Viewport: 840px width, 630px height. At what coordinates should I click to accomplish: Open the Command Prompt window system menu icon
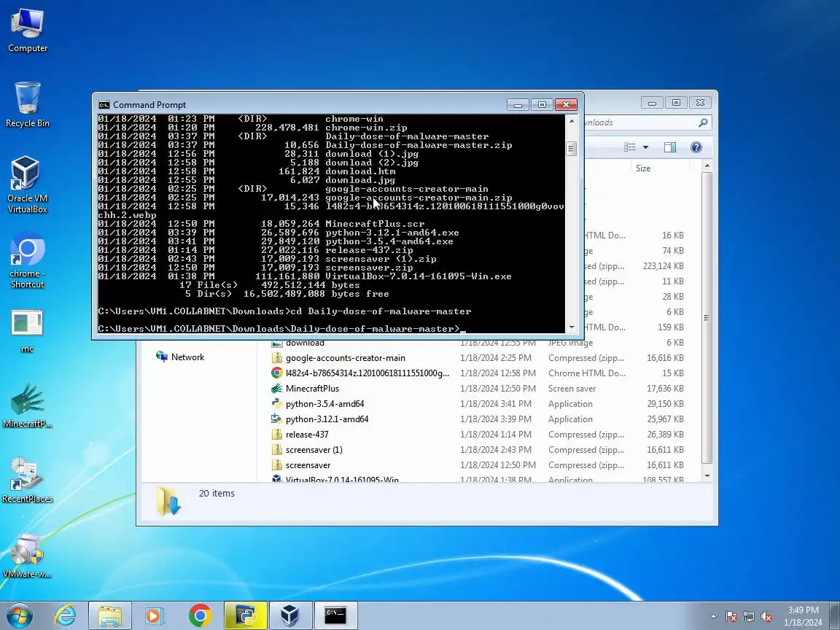pos(104,104)
